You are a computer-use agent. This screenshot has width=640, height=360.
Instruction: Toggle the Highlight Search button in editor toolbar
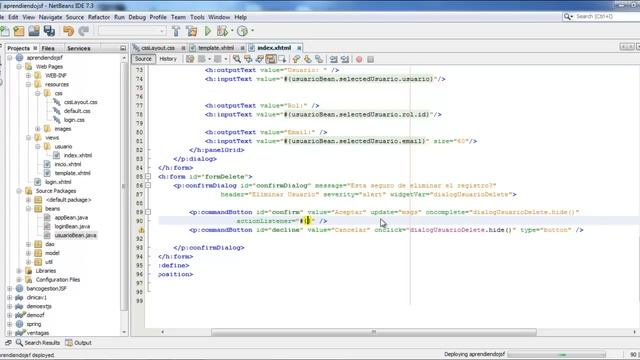[x=271, y=59]
